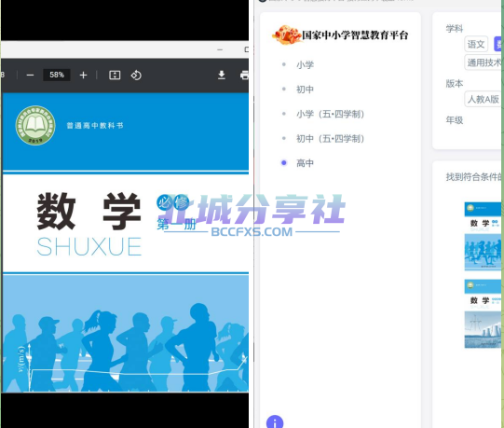
Task: Click the 版本 label
Action: 455,84
